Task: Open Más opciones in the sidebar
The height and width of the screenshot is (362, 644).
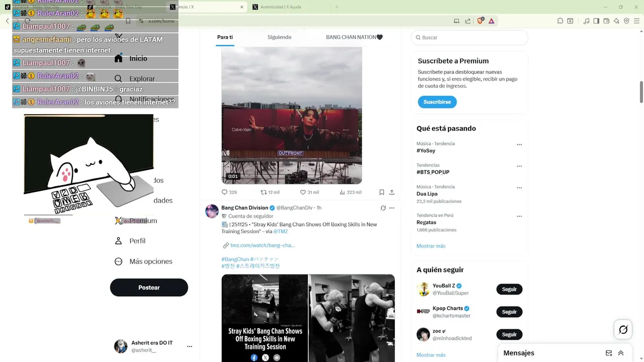Action: click(x=143, y=261)
